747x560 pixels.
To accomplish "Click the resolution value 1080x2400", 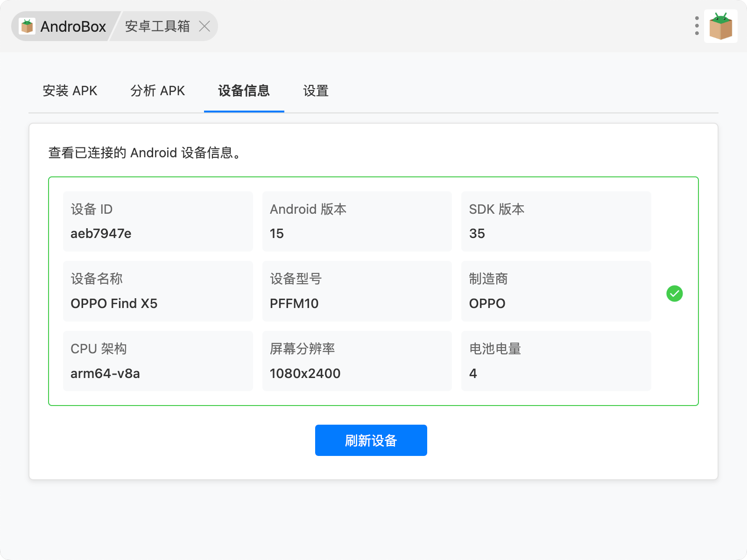I will tap(305, 373).
